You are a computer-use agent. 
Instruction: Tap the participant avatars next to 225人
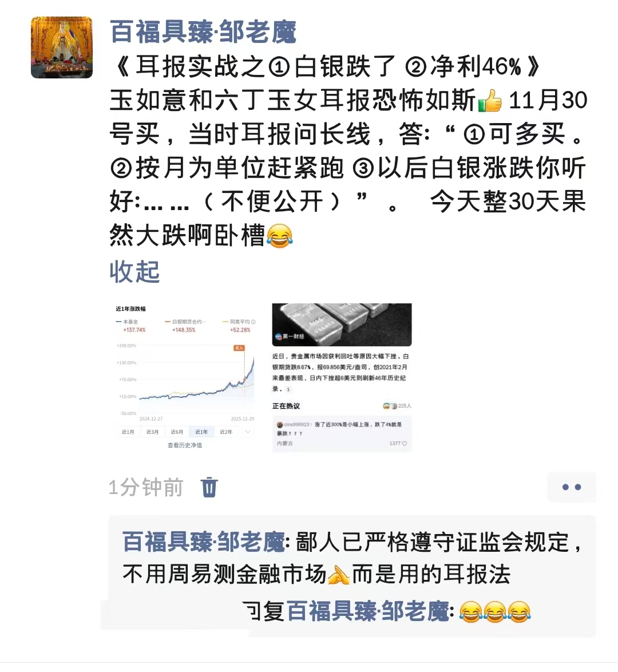[x=390, y=405]
